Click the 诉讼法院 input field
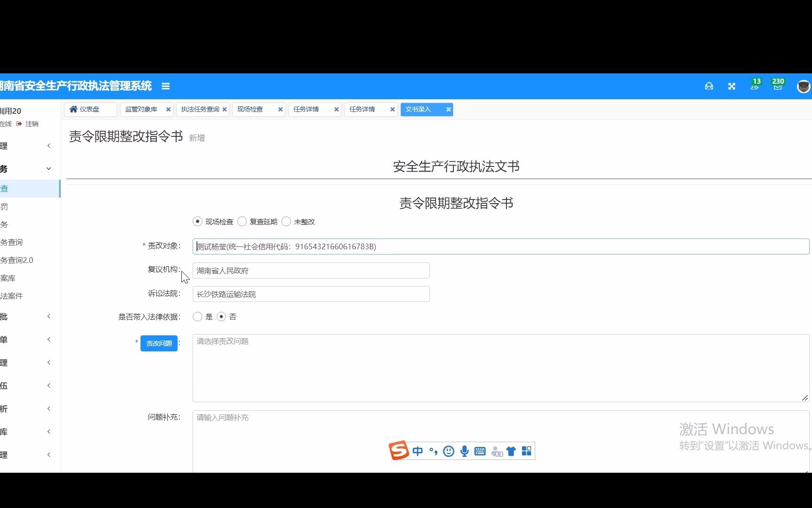The height and width of the screenshot is (508, 812). (x=311, y=294)
